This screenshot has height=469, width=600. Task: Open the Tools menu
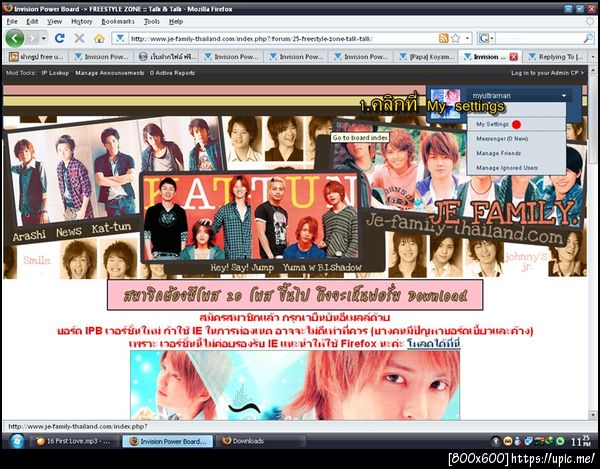(152, 21)
